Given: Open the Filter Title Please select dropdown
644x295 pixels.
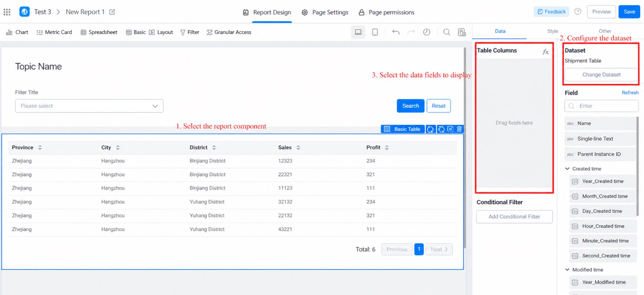Looking at the screenshot, I should pos(89,106).
